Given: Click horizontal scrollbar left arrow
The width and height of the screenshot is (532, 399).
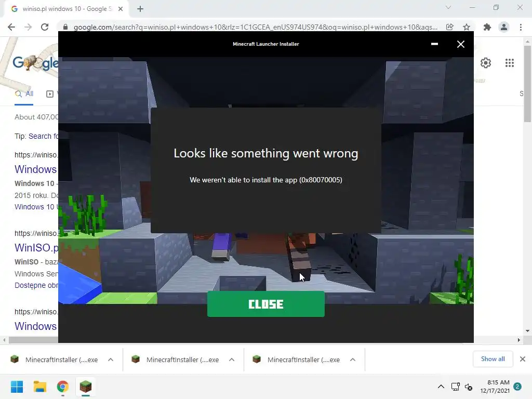Looking at the screenshot, I should coord(4,340).
